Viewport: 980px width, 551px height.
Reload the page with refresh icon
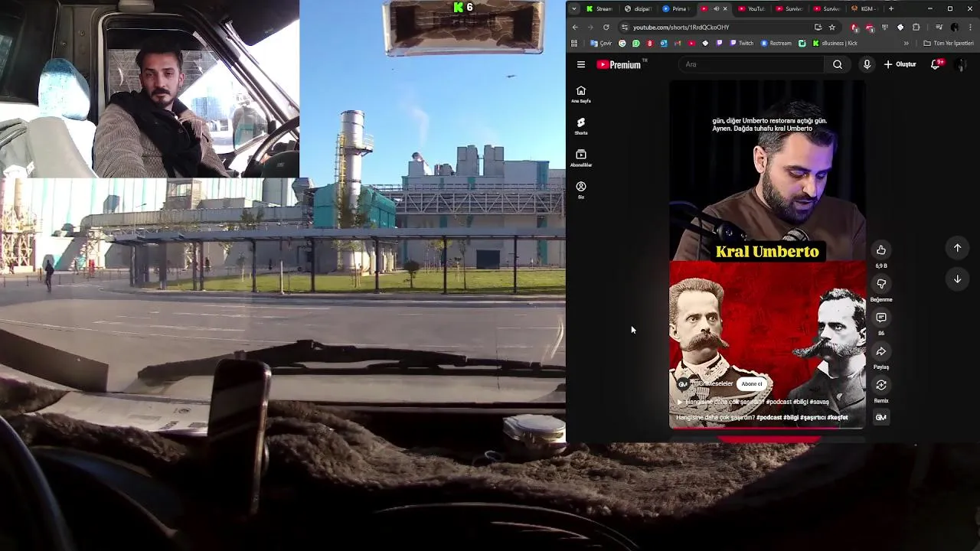coord(606,28)
